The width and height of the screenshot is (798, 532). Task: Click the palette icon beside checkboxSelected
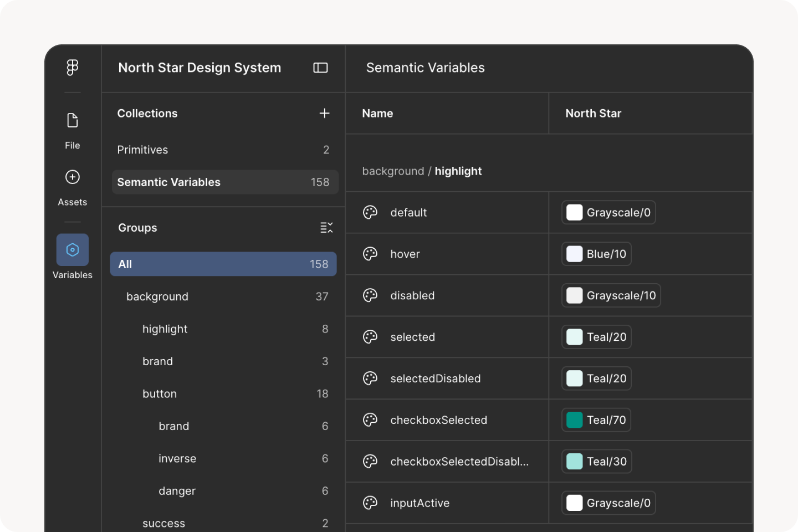coord(370,420)
